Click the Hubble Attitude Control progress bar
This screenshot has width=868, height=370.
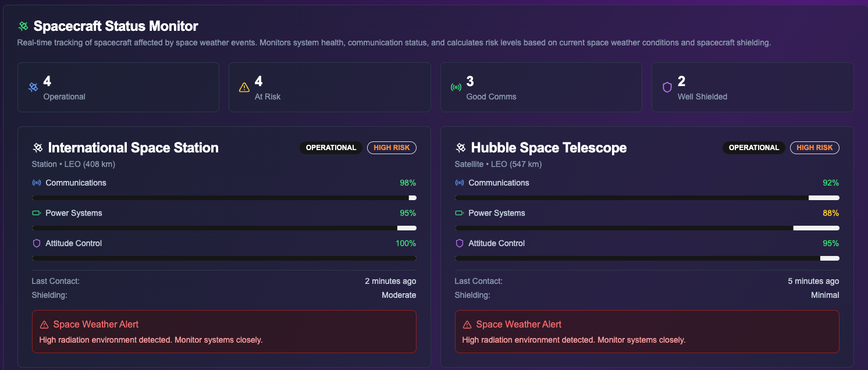click(647, 258)
